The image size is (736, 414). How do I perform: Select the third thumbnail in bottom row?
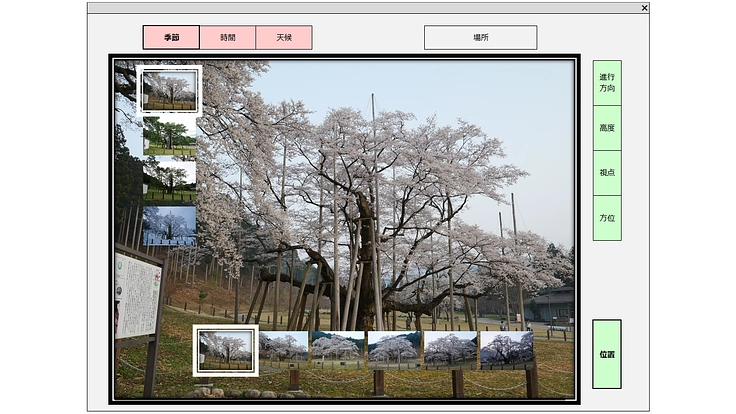click(x=338, y=351)
